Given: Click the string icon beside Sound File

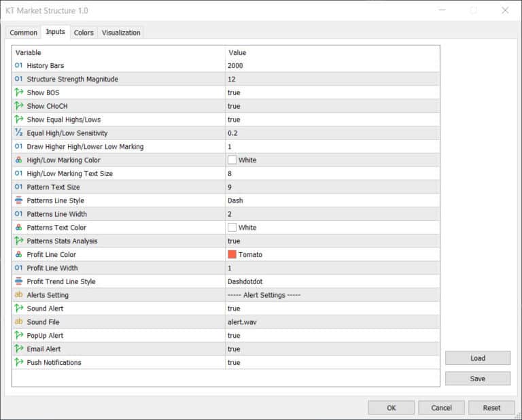Looking at the screenshot, I should pyautogui.click(x=18, y=321).
